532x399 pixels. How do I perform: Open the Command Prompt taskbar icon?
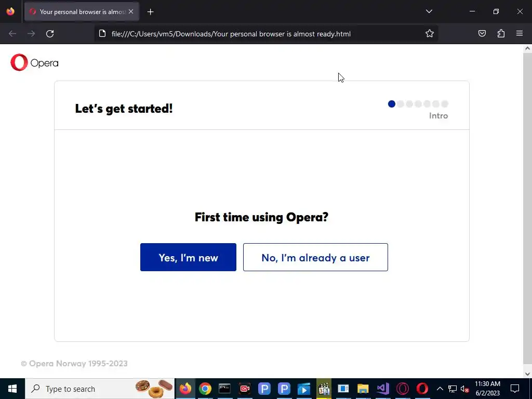coord(224,389)
